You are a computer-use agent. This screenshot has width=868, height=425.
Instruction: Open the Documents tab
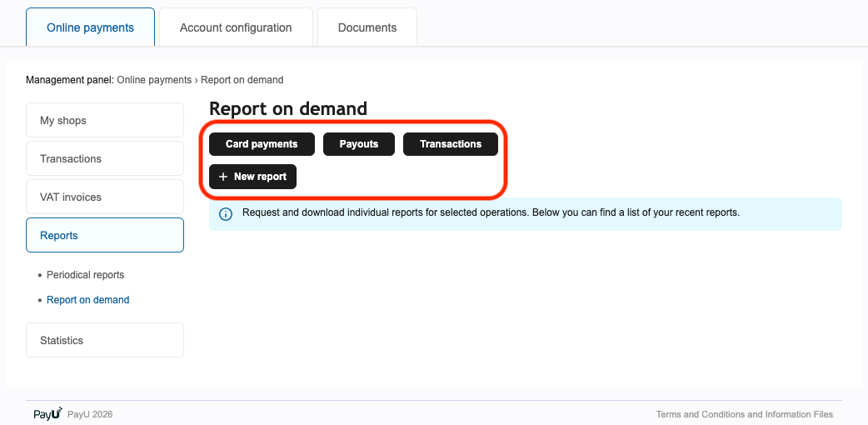[367, 27]
